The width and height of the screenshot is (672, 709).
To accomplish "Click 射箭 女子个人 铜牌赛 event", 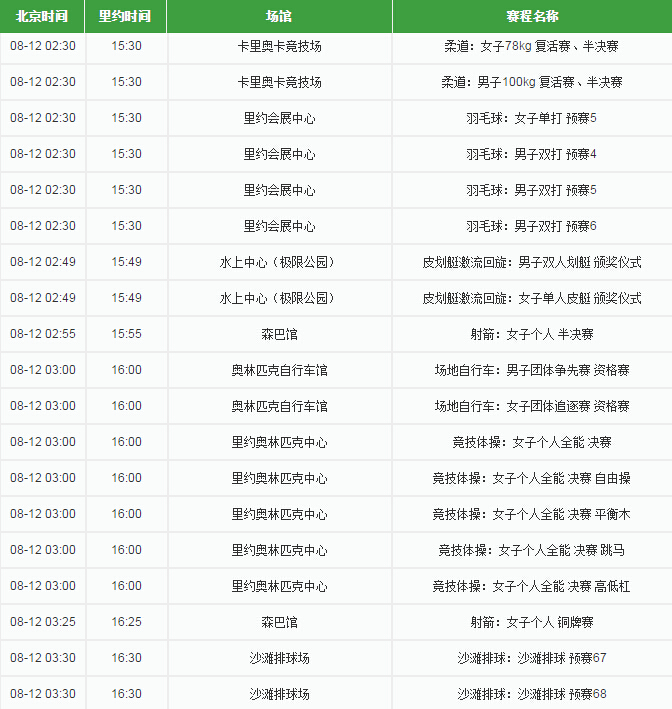I will pyautogui.click(x=531, y=622).
